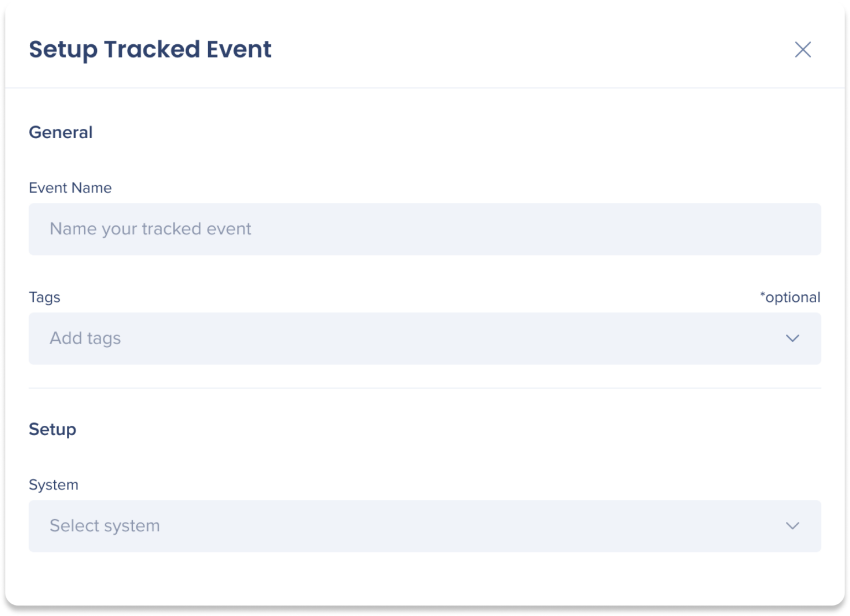Click the optional label above the Tags field
The image size is (850, 616).
point(790,297)
